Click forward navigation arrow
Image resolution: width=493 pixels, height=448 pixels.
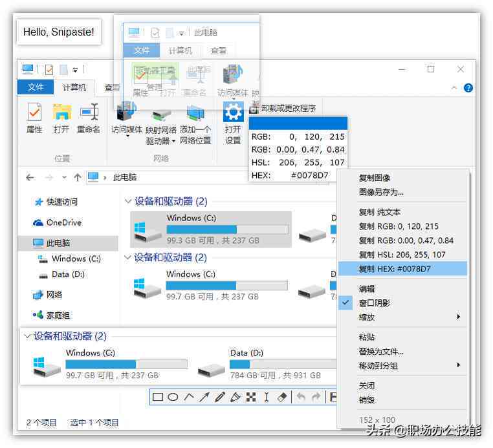(x=49, y=178)
